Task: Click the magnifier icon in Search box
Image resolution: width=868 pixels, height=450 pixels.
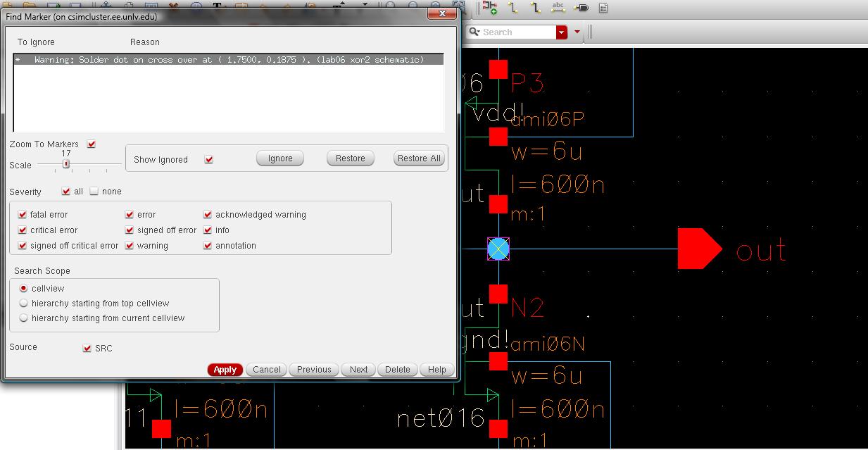Action: [474, 32]
